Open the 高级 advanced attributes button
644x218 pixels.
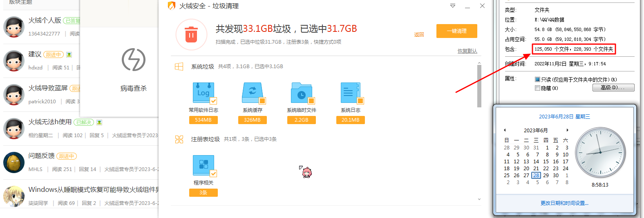613,88
